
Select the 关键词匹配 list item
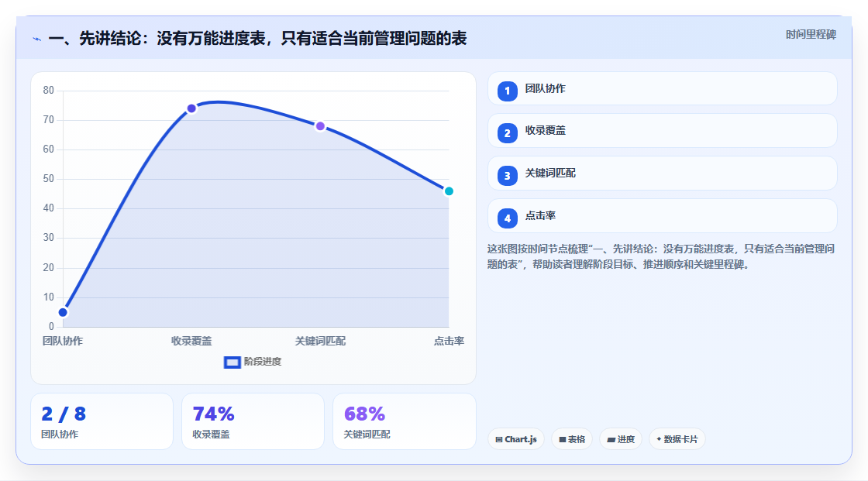coord(662,174)
